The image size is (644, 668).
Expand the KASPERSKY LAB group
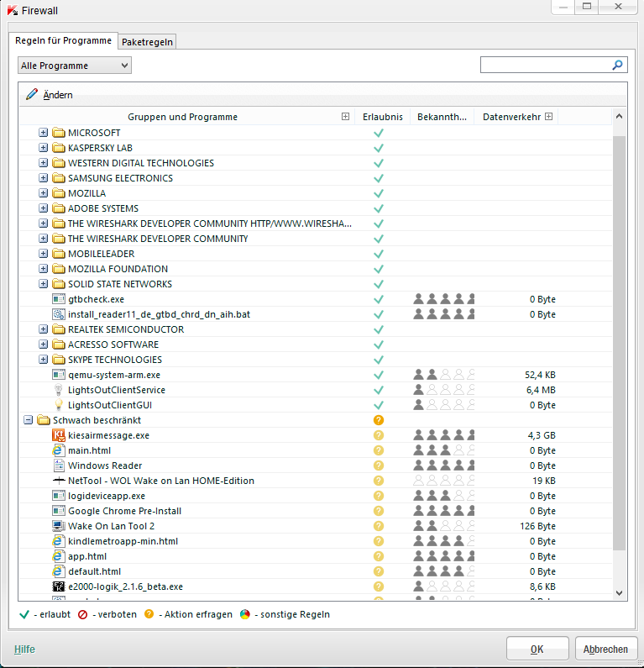point(43,147)
